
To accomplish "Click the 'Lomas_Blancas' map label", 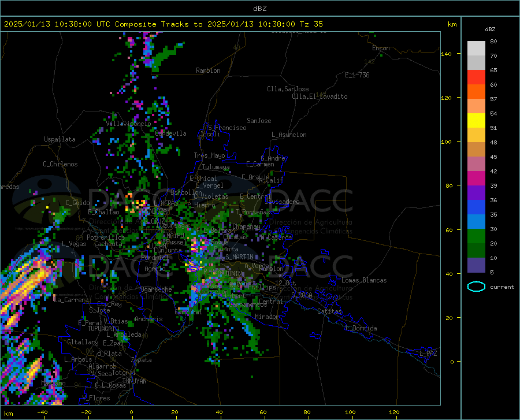I will [364, 280].
